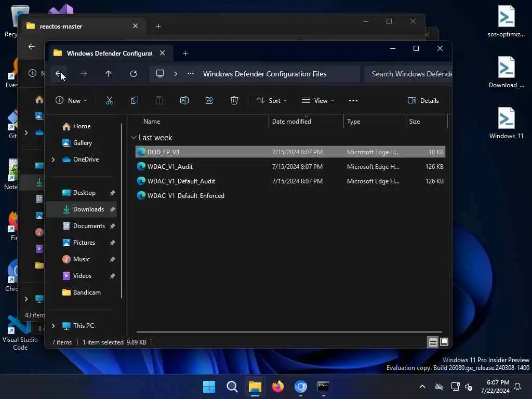Click the address bar path text
The image size is (532, 399).
tap(264, 74)
